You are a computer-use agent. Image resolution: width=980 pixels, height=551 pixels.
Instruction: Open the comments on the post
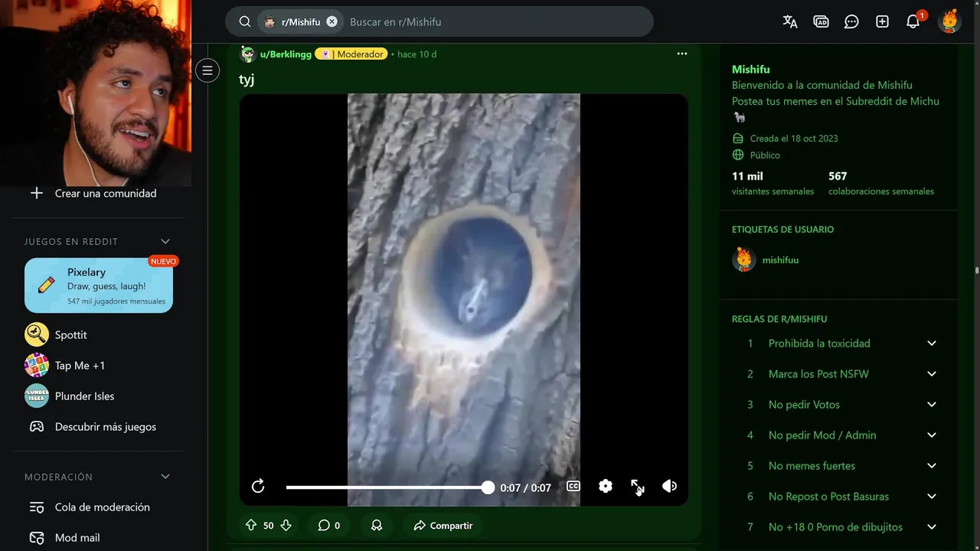coord(329,525)
